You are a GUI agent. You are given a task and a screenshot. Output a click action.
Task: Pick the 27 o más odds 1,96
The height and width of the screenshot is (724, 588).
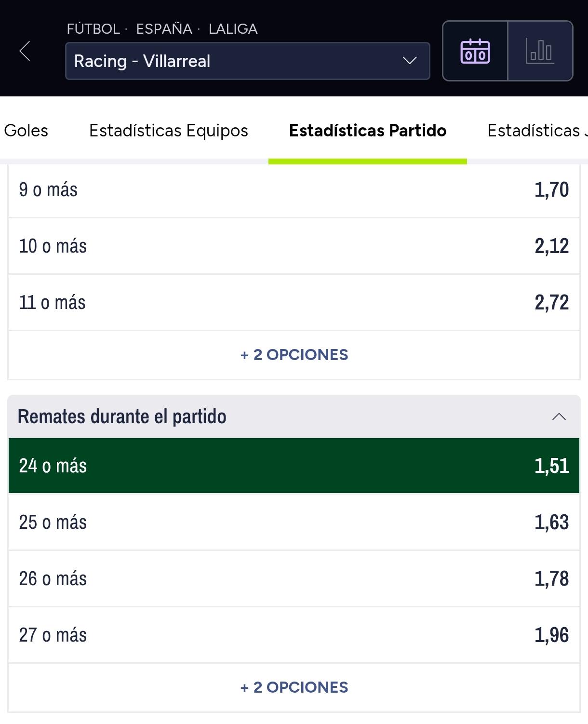pyautogui.click(x=294, y=635)
